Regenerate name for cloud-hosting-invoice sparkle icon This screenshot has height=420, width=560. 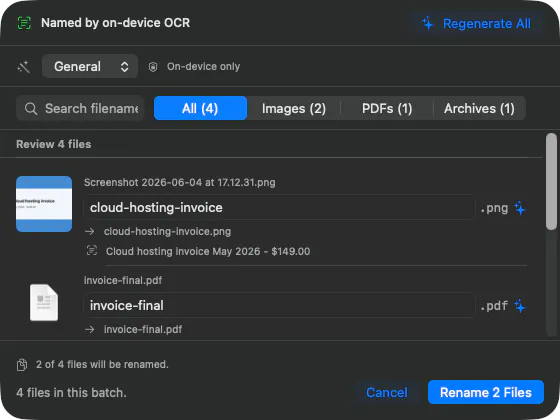point(520,208)
